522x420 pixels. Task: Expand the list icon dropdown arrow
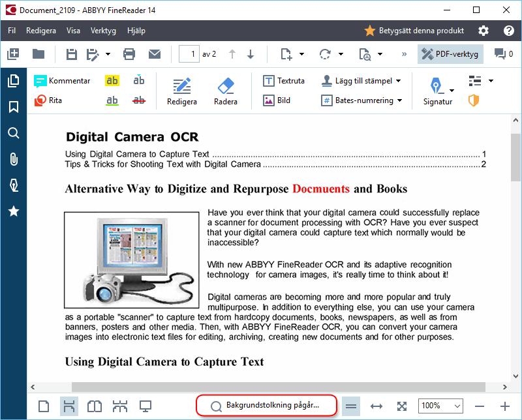pyautogui.click(x=491, y=80)
